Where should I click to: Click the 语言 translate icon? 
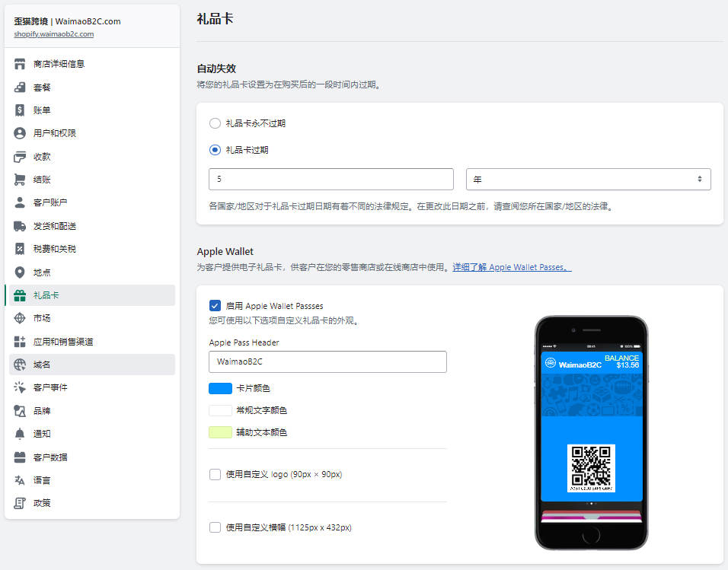tap(20, 480)
